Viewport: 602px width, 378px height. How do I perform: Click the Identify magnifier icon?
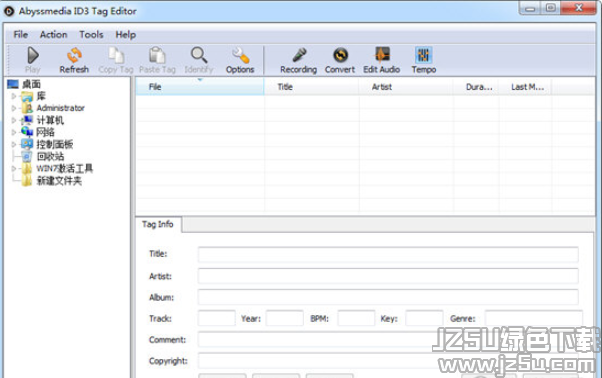pos(199,56)
